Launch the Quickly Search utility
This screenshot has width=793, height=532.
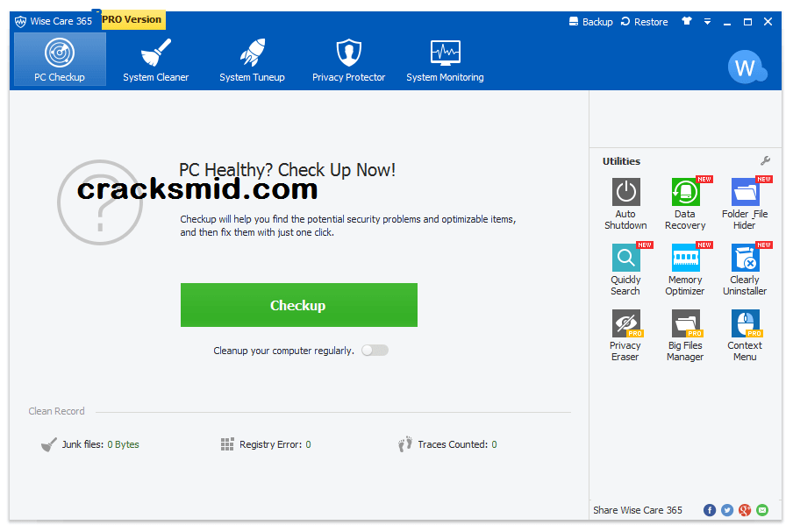pos(625,269)
